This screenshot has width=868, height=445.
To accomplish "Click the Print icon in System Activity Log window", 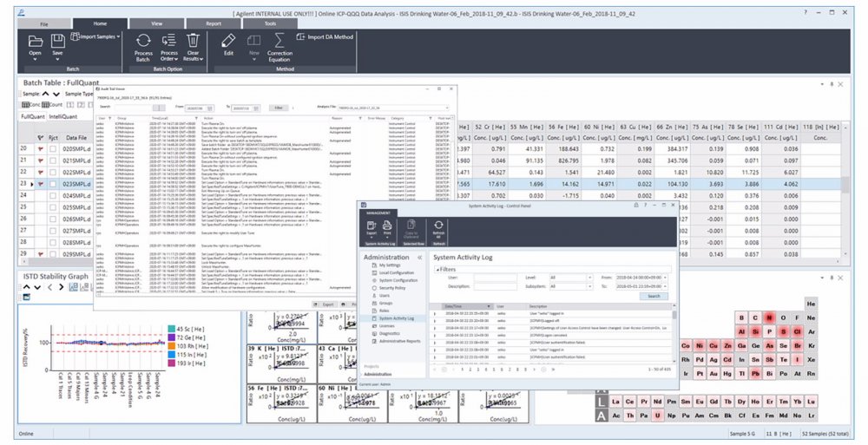I will [x=387, y=226].
